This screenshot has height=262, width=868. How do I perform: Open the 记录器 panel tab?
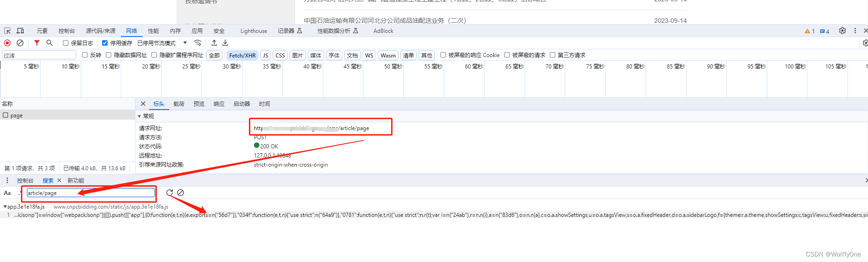(290, 31)
